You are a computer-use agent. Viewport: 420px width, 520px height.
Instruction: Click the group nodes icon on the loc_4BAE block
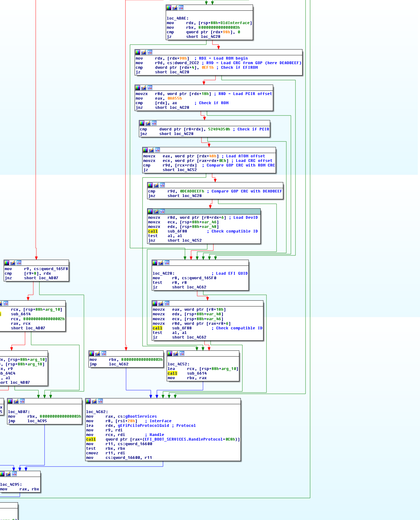pyautogui.click(x=181, y=8)
